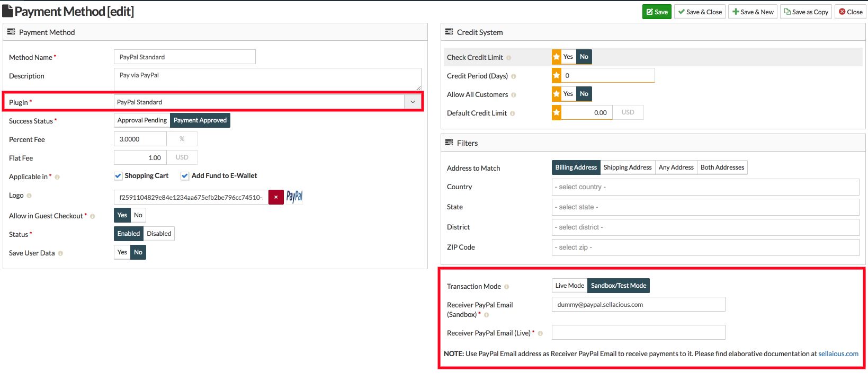
Task: Set Status to Enabled
Action: (x=129, y=234)
